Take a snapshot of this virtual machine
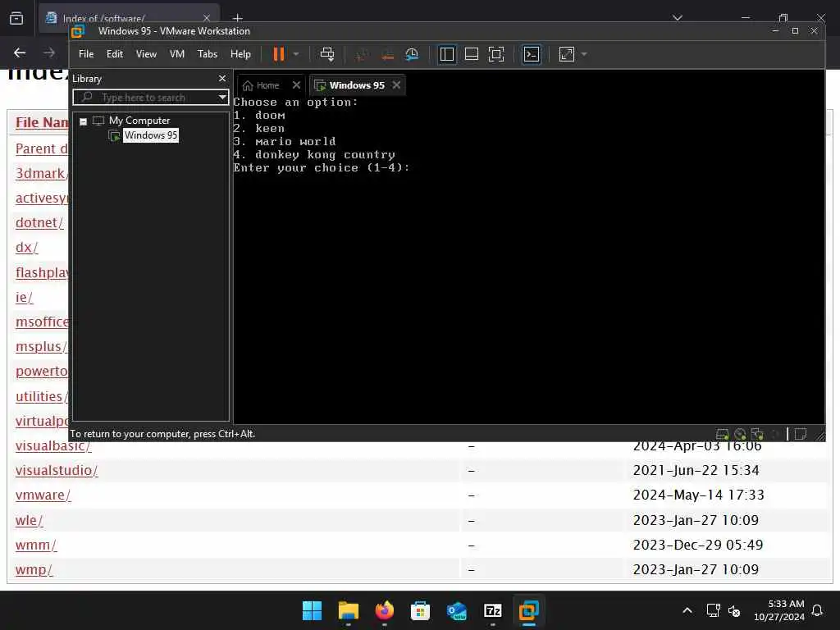This screenshot has height=630, width=840. tap(362, 54)
